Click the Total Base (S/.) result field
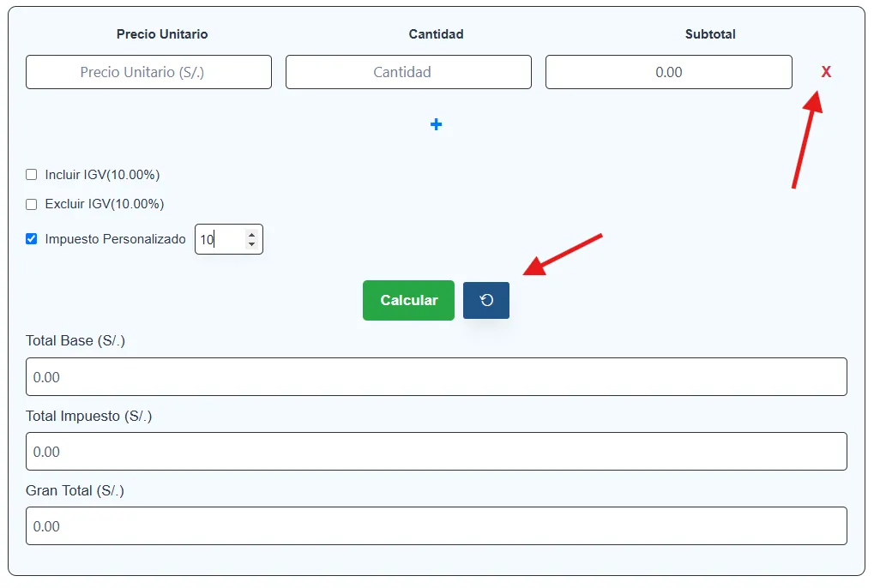Image resolution: width=874 pixels, height=588 pixels. pos(436,377)
